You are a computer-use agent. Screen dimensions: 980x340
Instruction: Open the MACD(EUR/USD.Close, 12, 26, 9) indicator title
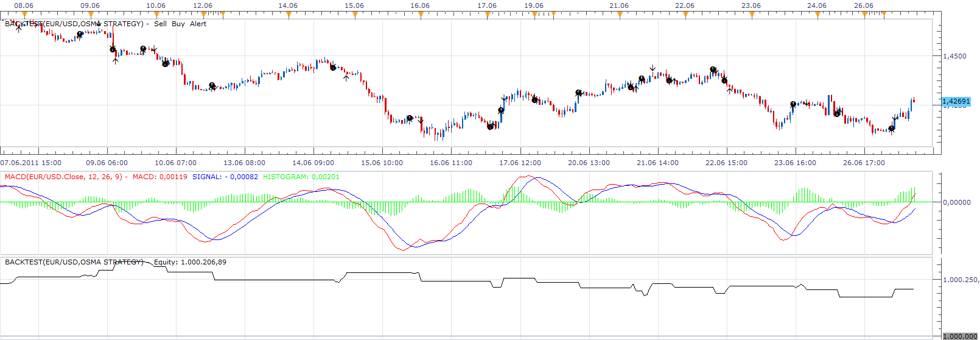tap(63, 177)
